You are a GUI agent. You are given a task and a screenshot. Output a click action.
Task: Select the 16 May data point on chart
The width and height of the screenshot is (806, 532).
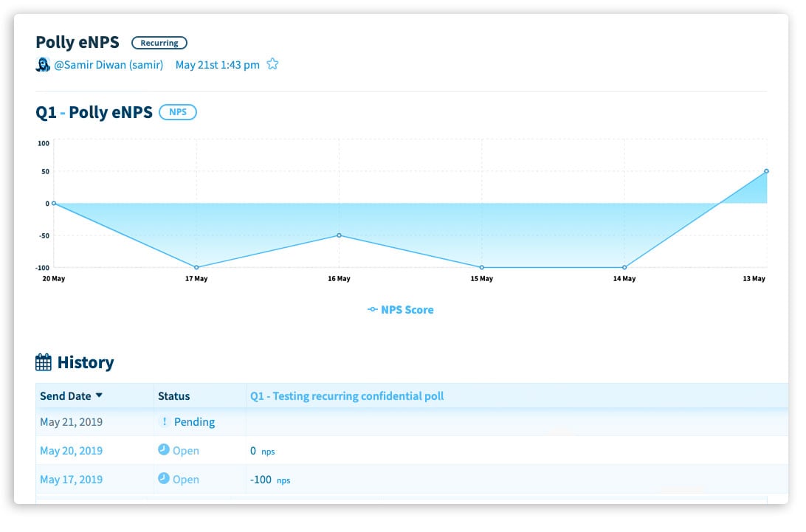pyautogui.click(x=340, y=235)
